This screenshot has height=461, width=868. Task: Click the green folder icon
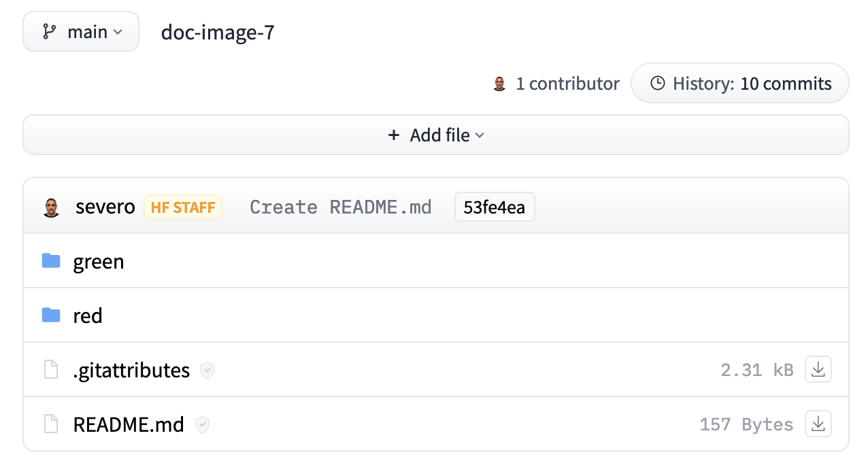click(51, 261)
